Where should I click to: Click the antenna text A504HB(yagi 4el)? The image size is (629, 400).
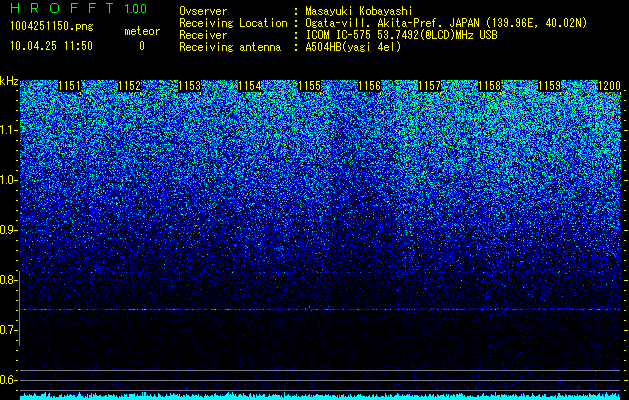pos(353,47)
